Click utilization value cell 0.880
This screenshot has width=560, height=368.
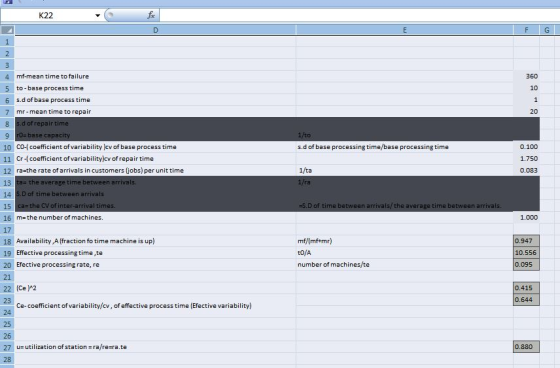[526, 347]
